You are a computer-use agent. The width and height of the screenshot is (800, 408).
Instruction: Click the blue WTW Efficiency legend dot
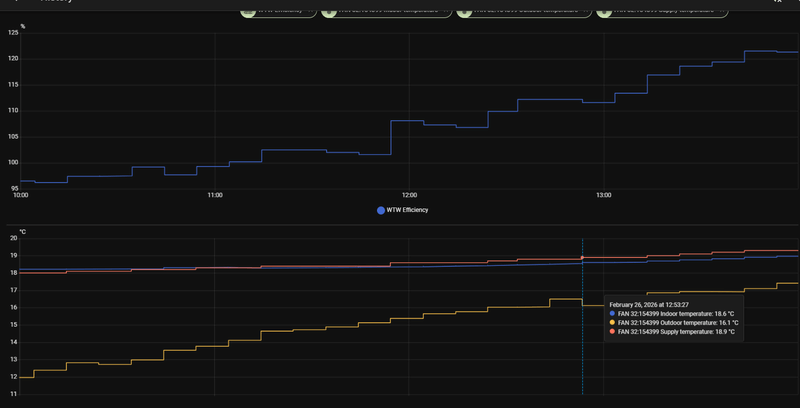point(381,210)
